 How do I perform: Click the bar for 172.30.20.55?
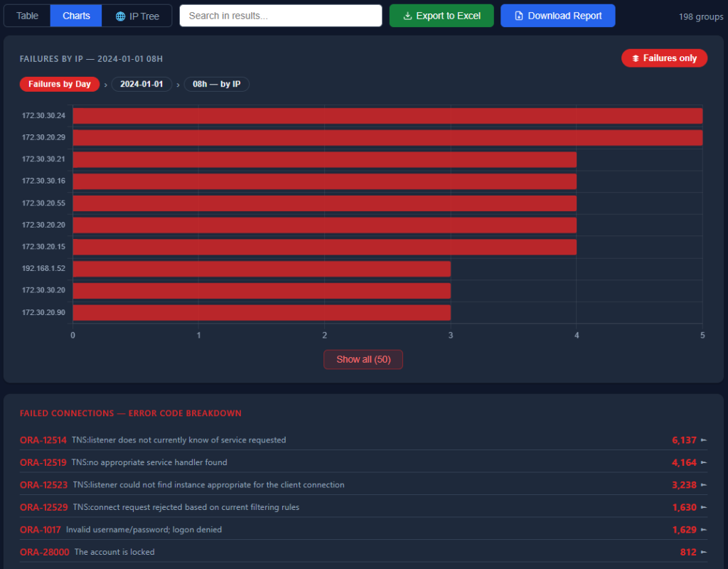324,203
